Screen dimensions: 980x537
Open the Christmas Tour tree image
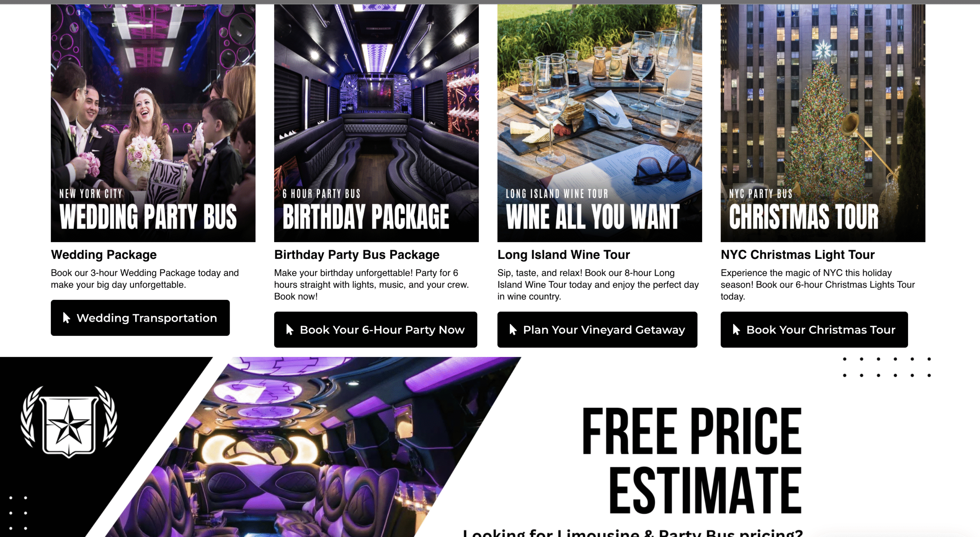click(823, 123)
